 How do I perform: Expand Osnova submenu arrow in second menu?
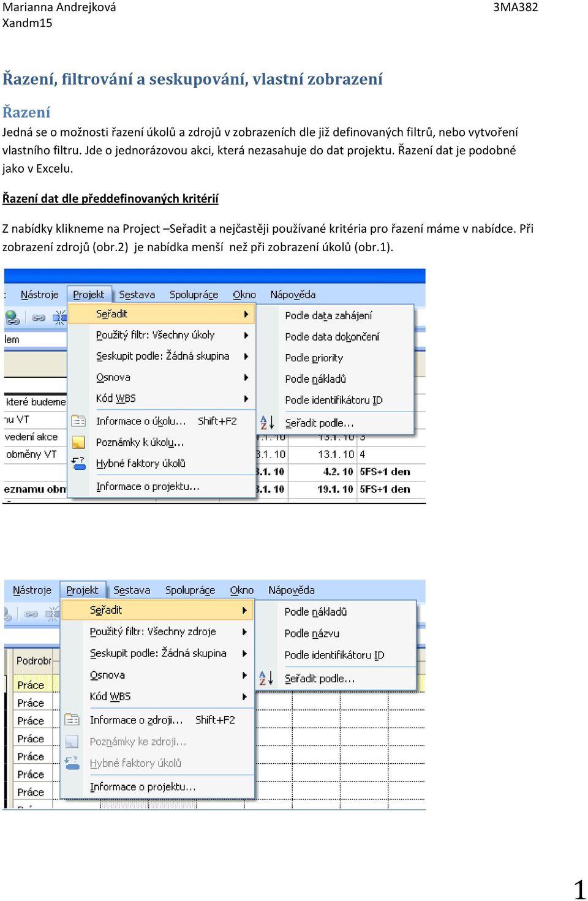pyautogui.click(x=244, y=675)
